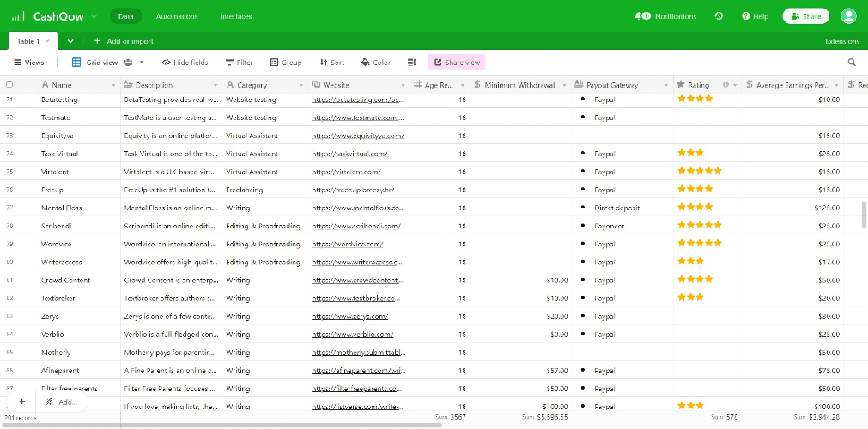Click Equivityva description cell

coord(171,136)
